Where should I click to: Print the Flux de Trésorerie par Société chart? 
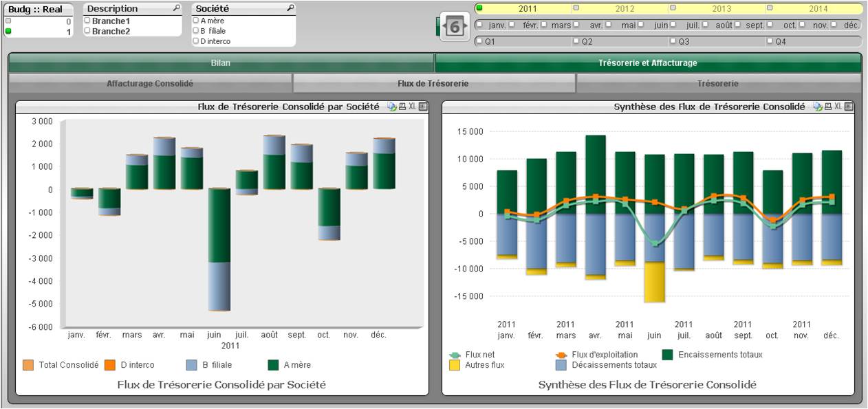pos(402,107)
